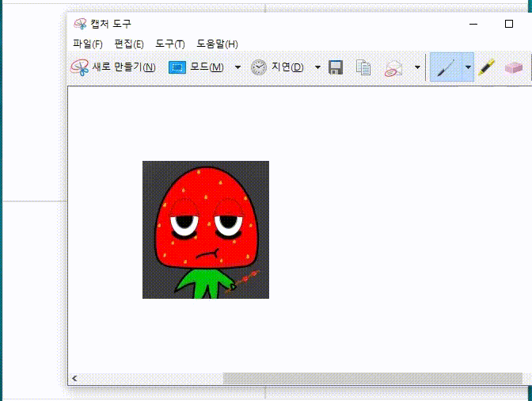Viewport: 532px width, 401px height.
Task: Open the 파일(F) menu
Action: pos(88,44)
